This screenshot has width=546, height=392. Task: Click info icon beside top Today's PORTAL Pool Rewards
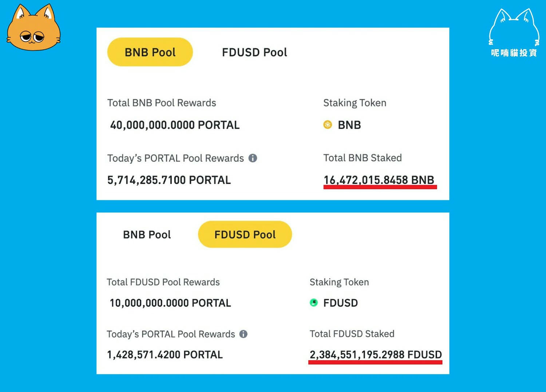pos(253,158)
